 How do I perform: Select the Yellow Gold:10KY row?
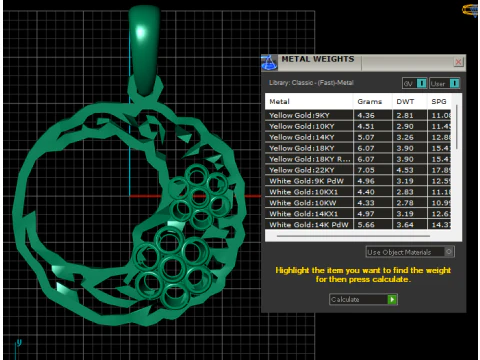point(358,126)
